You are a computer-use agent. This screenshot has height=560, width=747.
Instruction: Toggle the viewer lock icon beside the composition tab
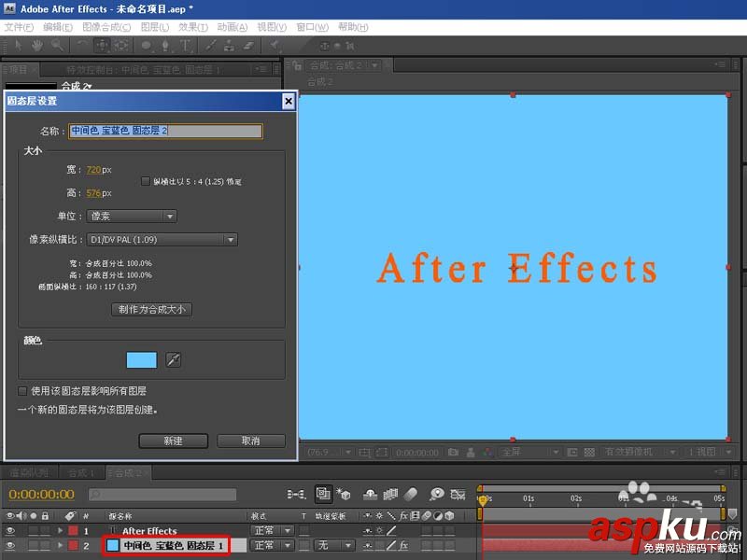[x=297, y=65]
